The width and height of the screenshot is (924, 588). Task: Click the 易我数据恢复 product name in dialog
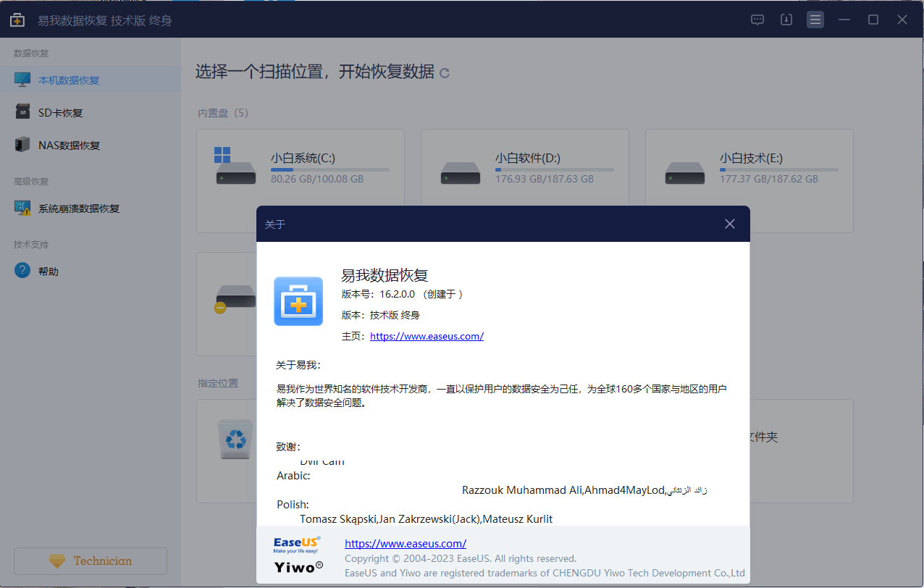coord(385,275)
